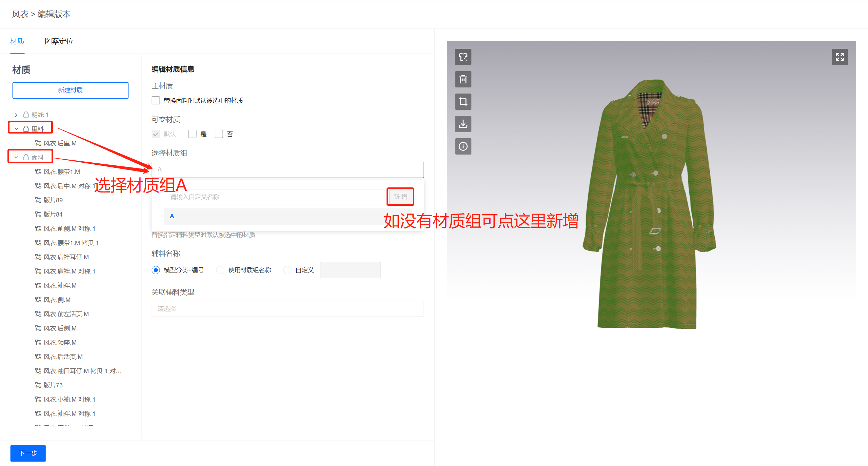Click the trash delete icon in viewer
868x466 pixels.
point(463,79)
